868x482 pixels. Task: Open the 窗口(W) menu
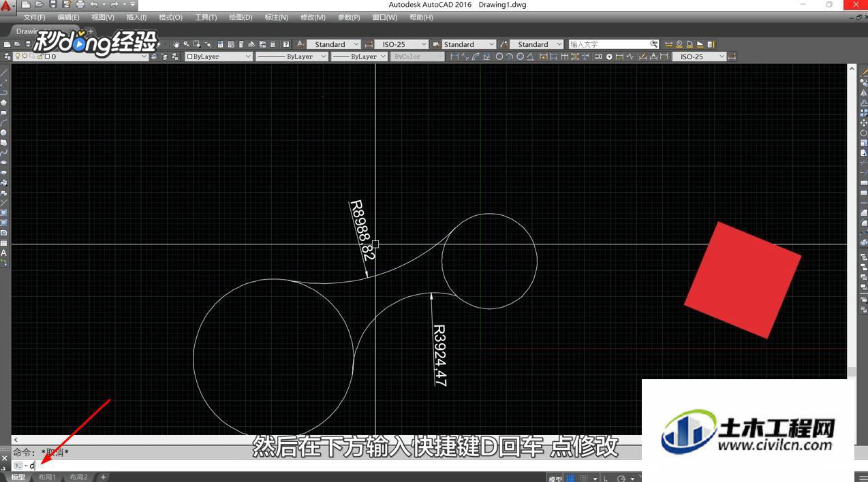(x=384, y=17)
